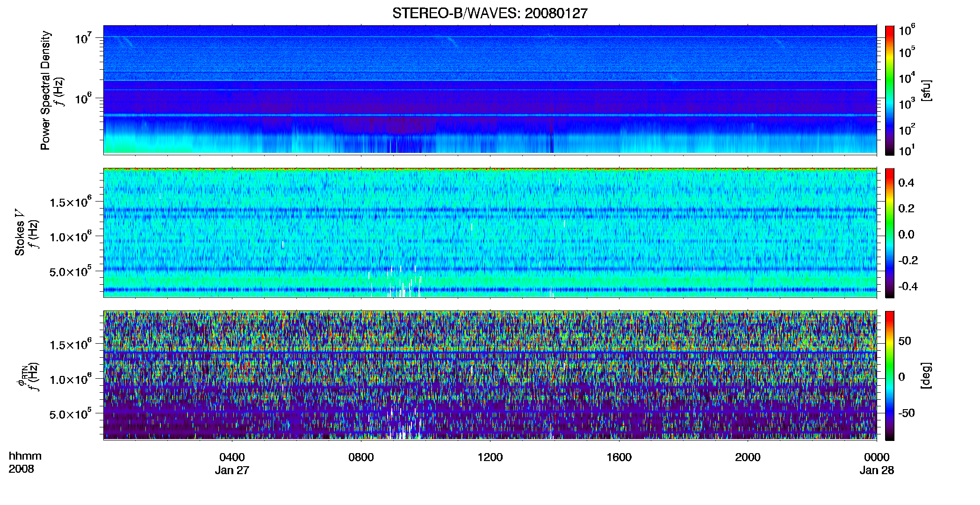The image size is (980, 505).
Task: Click the Stokes V axis label
Action: [x=20, y=232]
